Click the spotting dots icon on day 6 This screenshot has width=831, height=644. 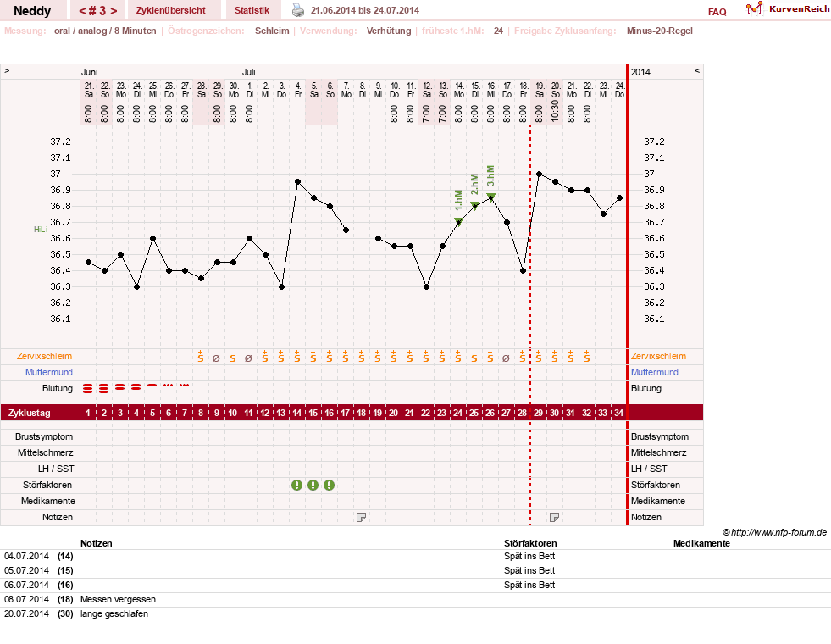coord(168,386)
